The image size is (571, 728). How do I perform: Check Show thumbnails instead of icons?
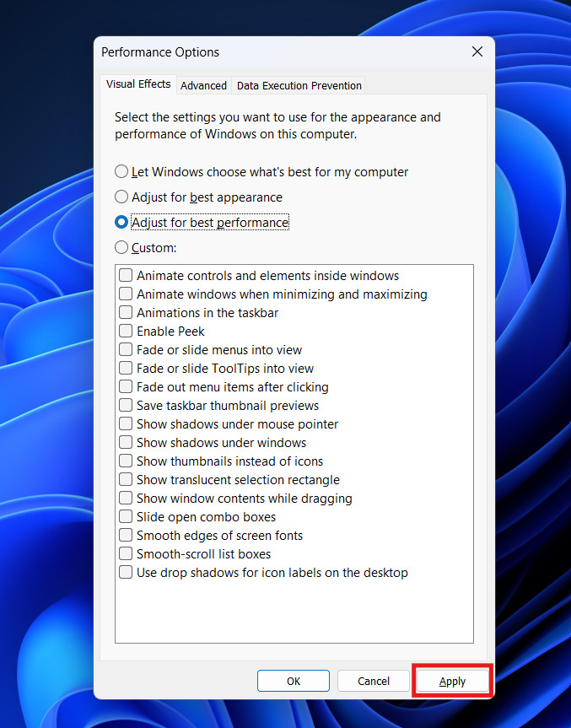126,461
